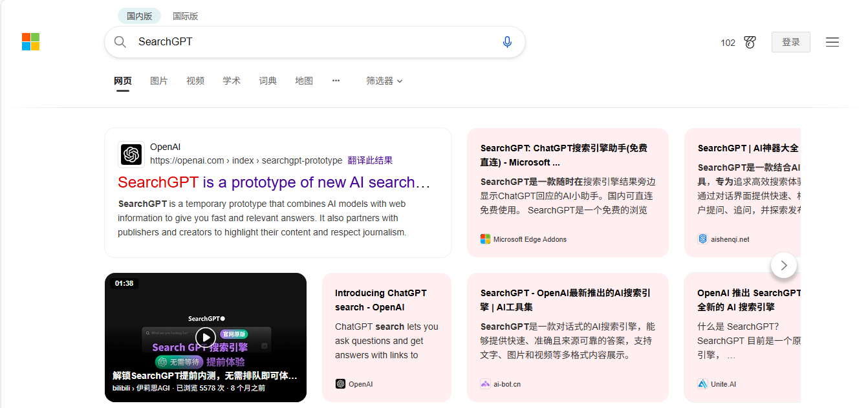
Task: Expand more search categories ellipsis
Action: pyautogui.click(x=336, y=81)
